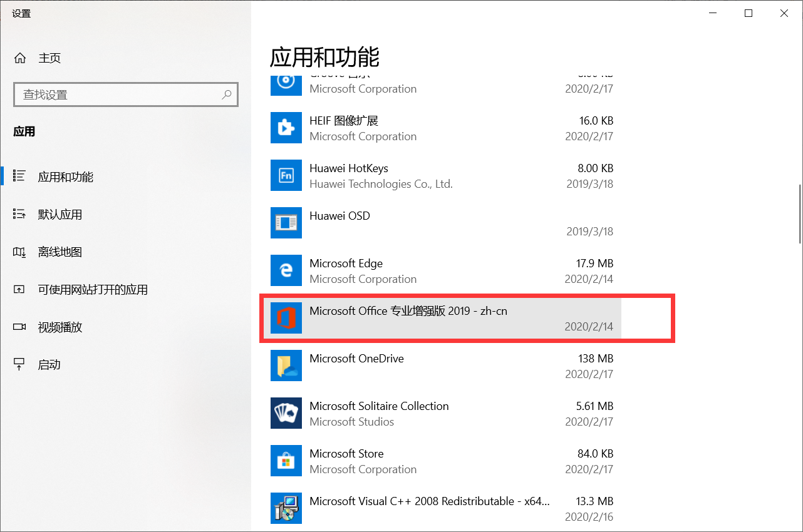Click the Solitaire Collection cards icon

(286, 414)
